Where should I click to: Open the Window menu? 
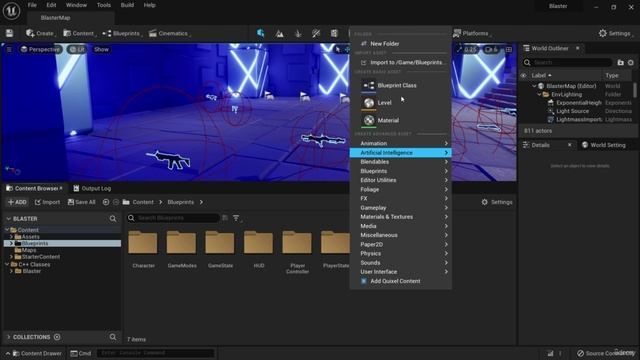coord(76,5)
